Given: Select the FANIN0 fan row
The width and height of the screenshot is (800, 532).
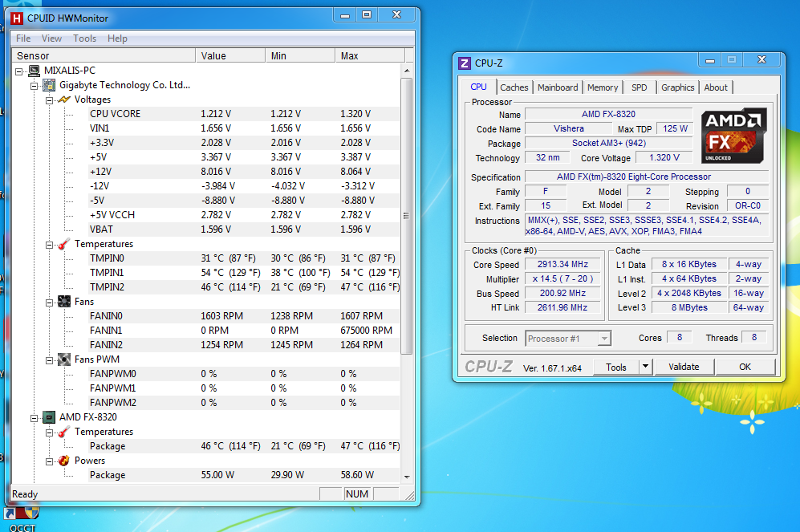Looking at the screenshot, I should click(244, 316).
